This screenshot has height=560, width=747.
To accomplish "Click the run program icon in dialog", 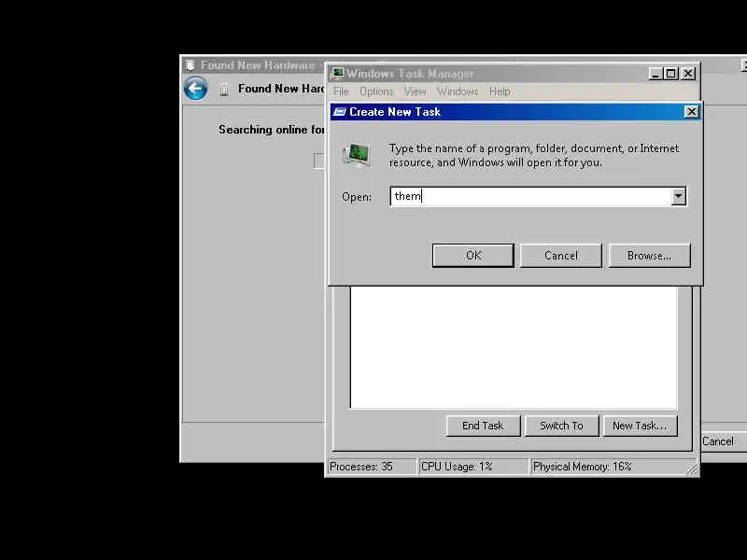I will coord(357,155).
